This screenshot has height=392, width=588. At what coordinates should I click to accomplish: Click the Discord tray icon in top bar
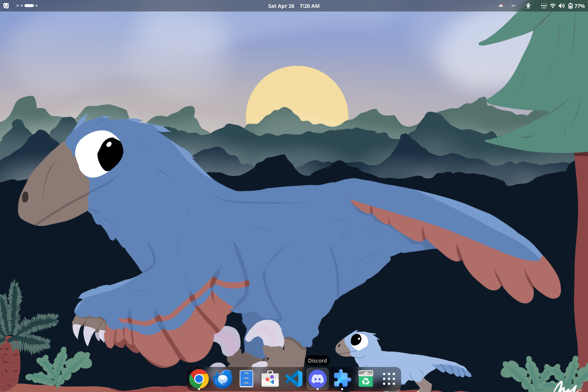[501, 6]
